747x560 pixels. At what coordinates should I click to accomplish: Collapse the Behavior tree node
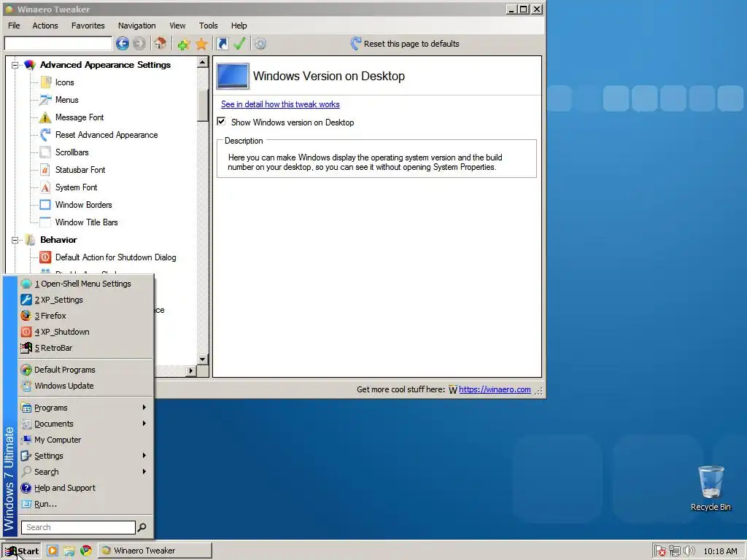(x=15, y=240)
